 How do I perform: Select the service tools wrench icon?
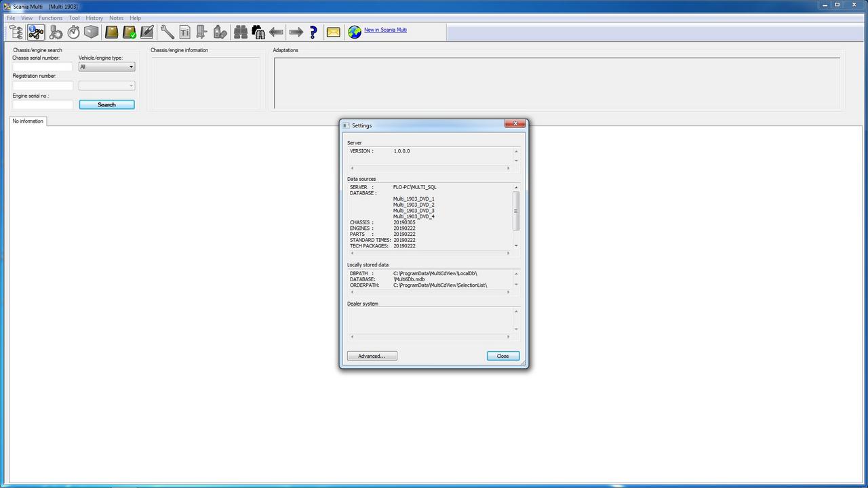click(167, 32)
